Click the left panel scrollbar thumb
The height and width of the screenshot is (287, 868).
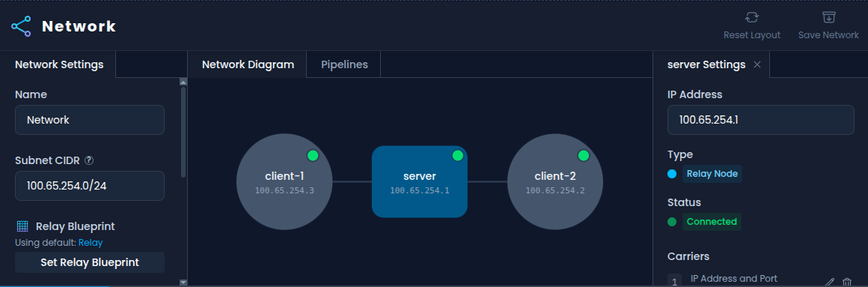183,132
